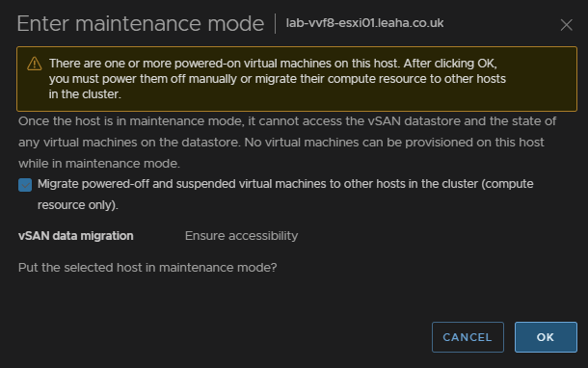The width and height of the screenshot is (588, 368).
Task: Click the line 'Once the host is in maintenance mode'
Action: tap(287, 121)
